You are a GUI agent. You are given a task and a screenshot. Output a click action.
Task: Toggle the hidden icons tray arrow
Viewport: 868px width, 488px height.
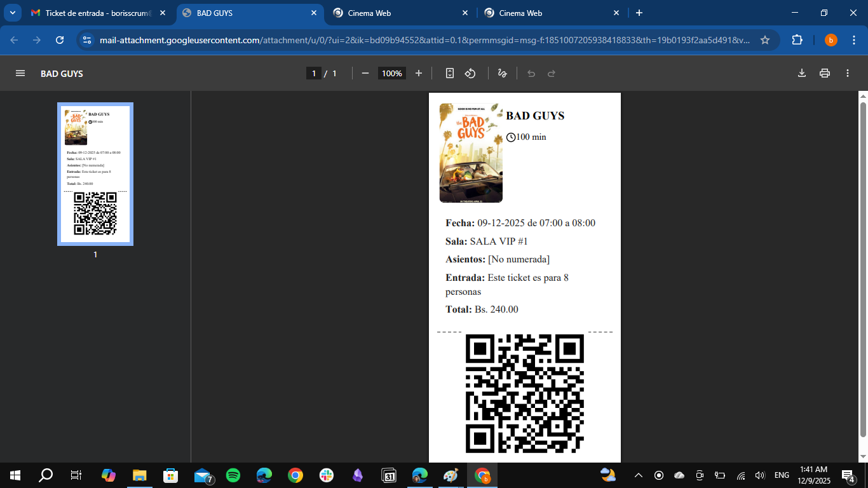pyautogui.click(x=637, y=475)
